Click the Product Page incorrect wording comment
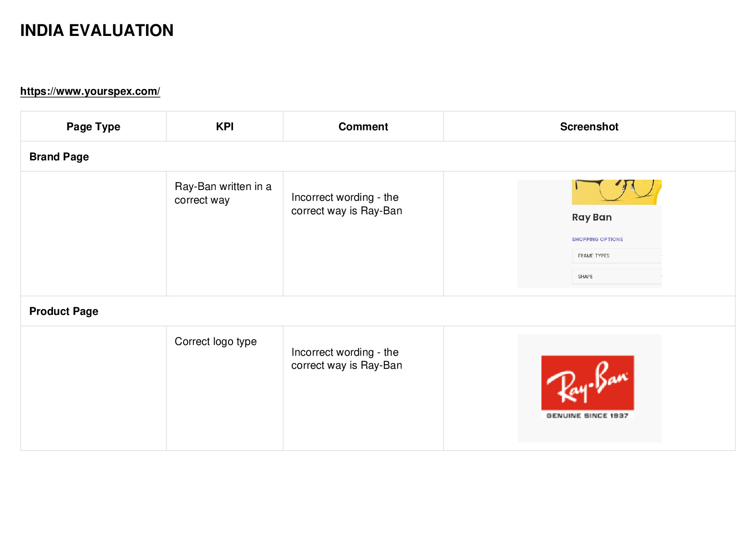 tap(347, 358)
